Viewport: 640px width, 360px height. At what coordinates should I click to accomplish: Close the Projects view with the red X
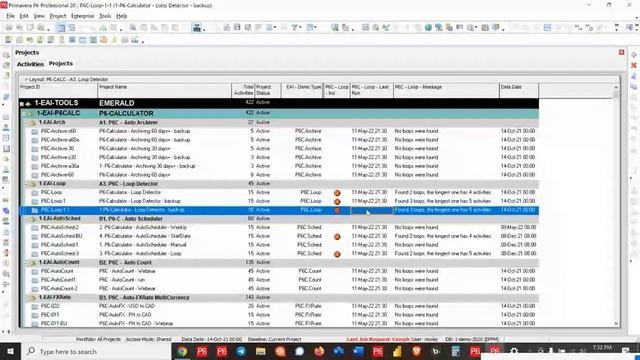(621, 53)
